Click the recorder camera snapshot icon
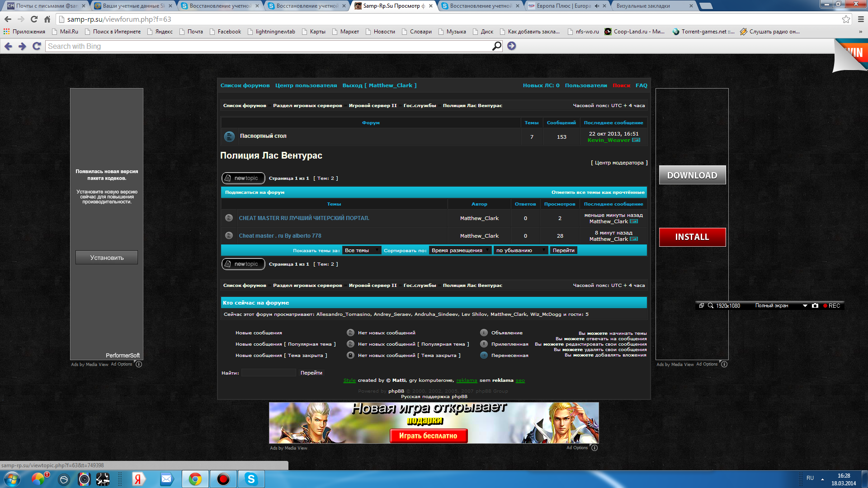The height and width of the screenshot is (488, 868). tap(815, 306)
